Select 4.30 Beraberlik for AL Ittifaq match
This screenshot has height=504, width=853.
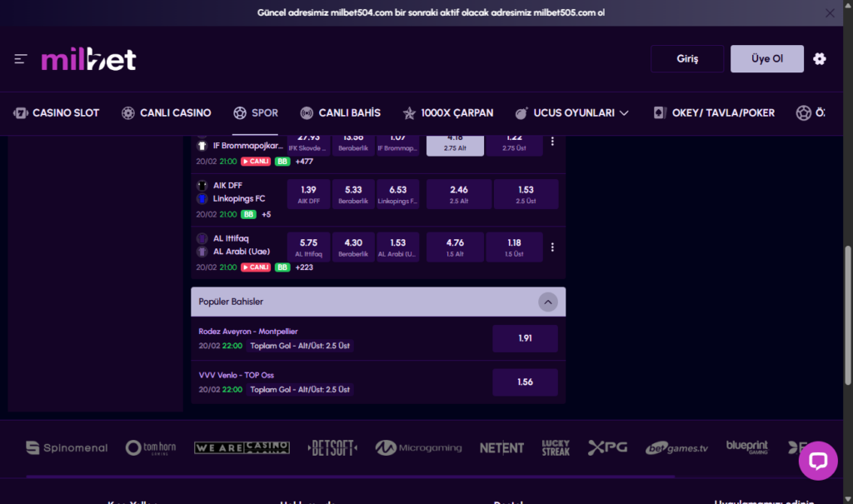(x=353, y=247)
